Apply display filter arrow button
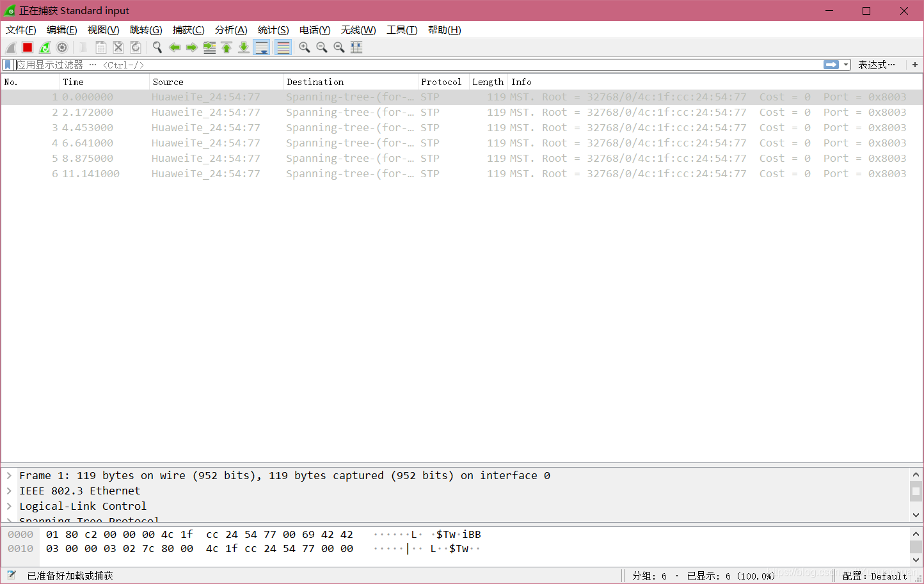This screenshot has height=584, width=924. coord(831,65)
